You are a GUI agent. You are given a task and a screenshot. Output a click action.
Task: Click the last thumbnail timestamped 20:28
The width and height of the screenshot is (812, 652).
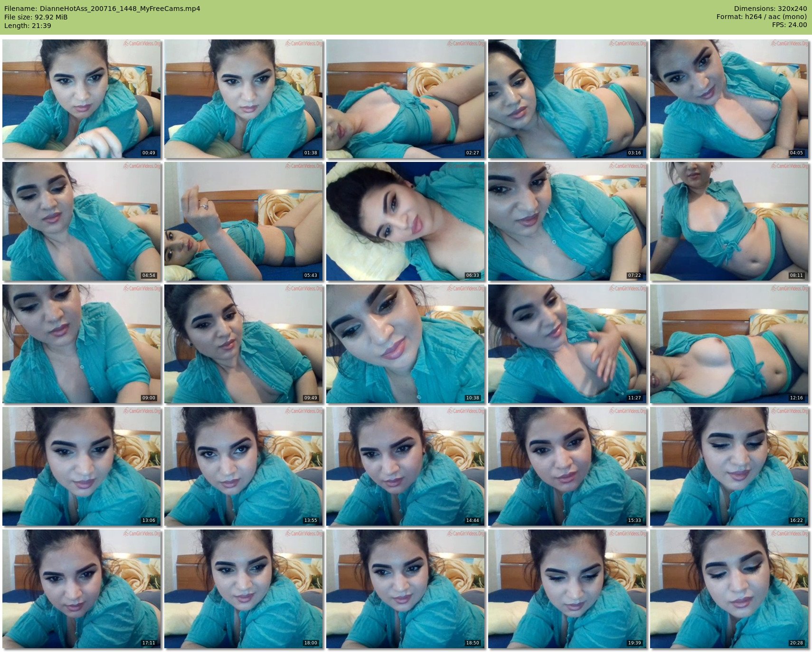(x=729, y=589)
